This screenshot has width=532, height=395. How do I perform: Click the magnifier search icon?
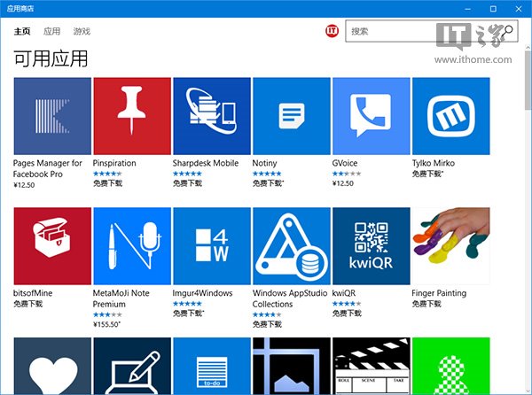pyautogui.click(x=507, y=31)
